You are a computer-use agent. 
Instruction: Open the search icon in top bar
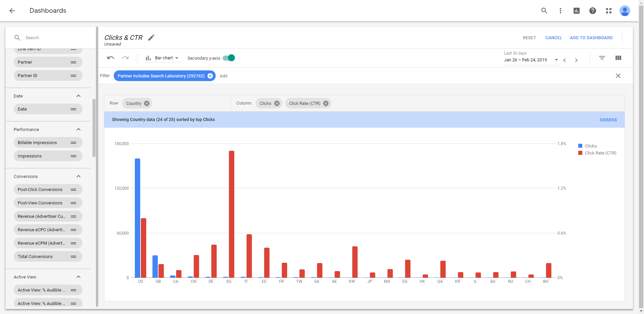click(x=544, y=11)
